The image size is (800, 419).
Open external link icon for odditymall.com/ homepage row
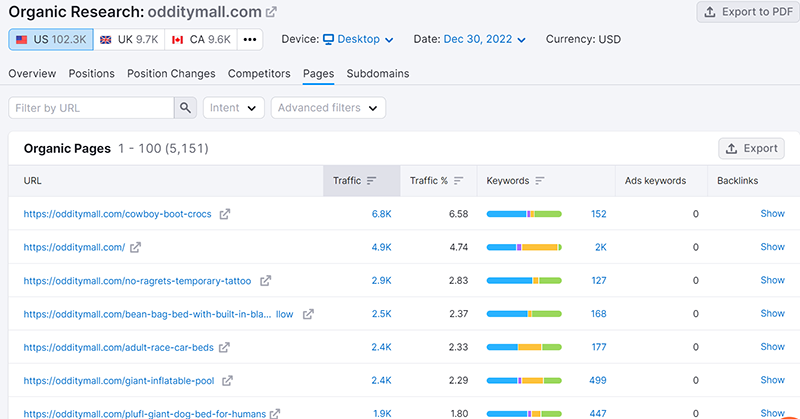pyautogui.click(x=135, y=248)
